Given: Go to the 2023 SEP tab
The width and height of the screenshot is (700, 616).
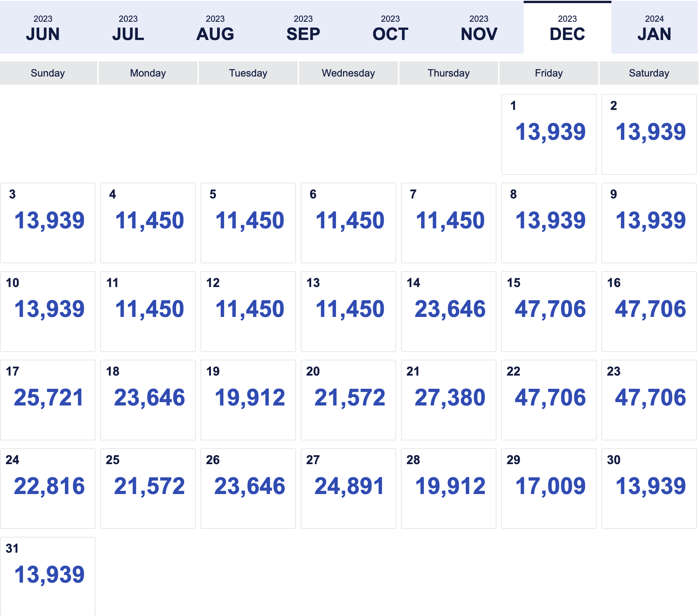Looking at the screenshot, I should click(x=303, y=28).
